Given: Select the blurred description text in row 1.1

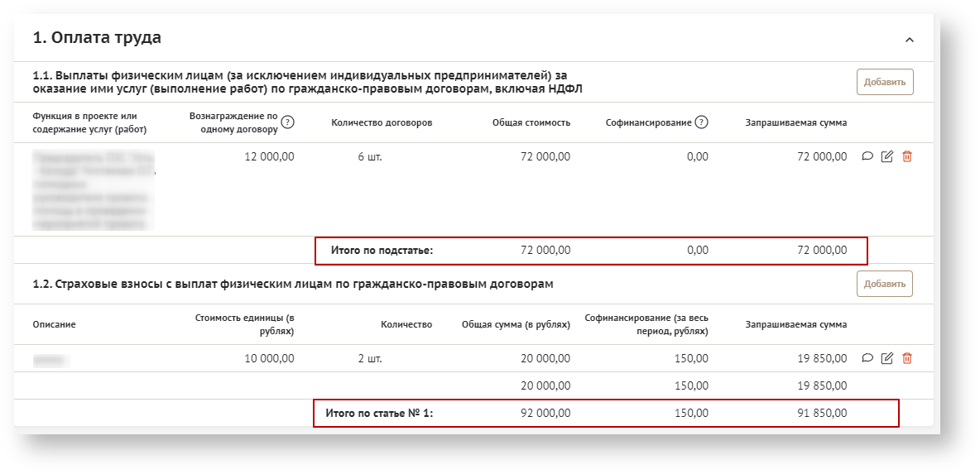Looking at the screenshot, I should [x=94, y=190].
